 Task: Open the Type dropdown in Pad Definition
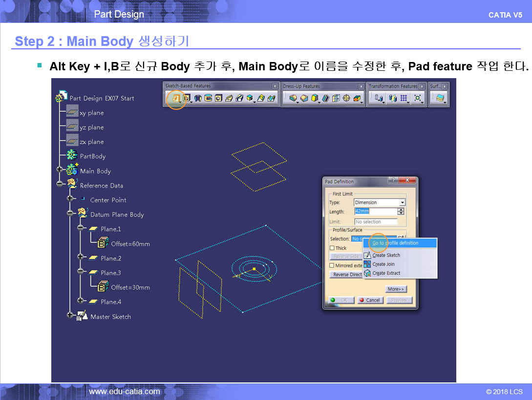402,202
